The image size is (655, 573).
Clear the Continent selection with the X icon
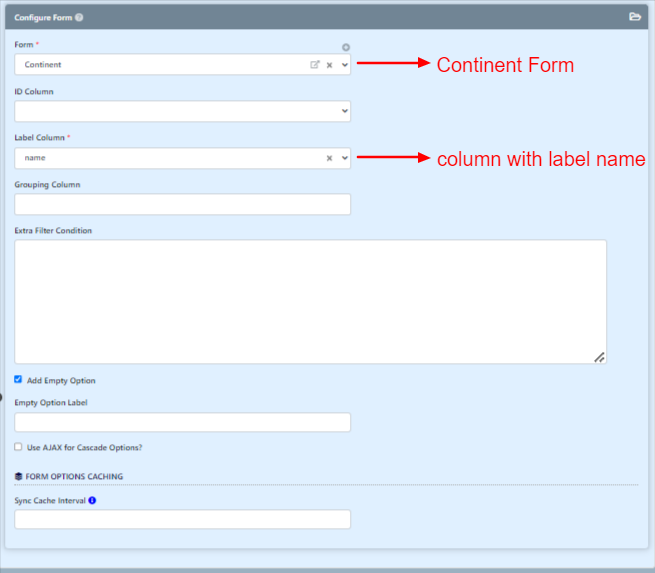click(x=330, y=65)
